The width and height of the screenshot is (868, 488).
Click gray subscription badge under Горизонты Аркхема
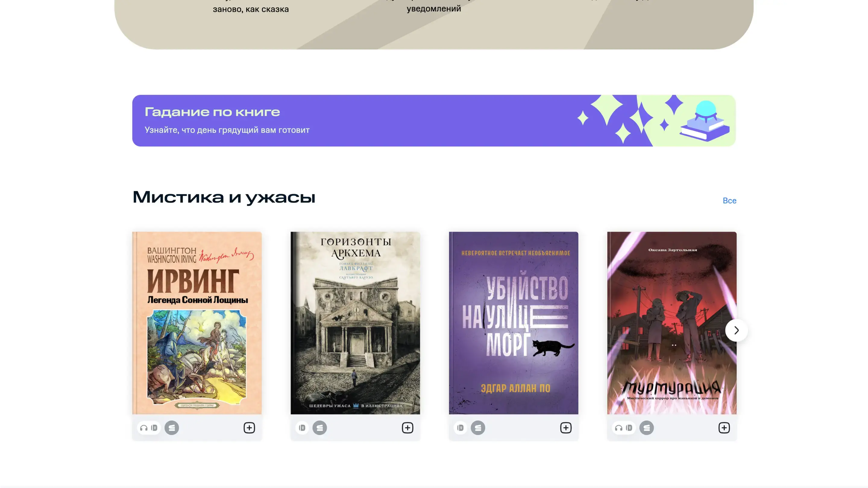(x=319, y=428)
